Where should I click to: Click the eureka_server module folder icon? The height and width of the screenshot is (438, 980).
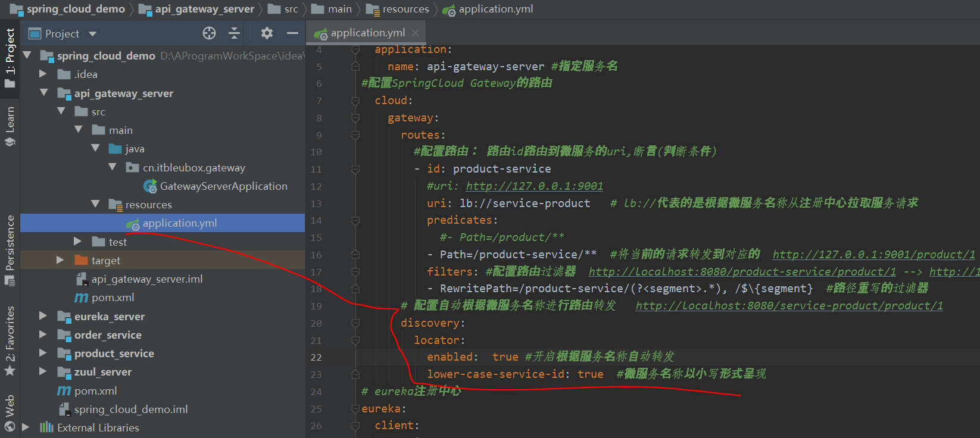64,317
